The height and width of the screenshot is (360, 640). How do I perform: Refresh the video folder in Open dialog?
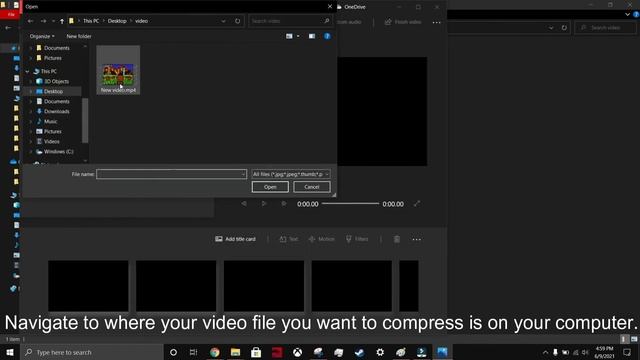click(x=238, y=21)
